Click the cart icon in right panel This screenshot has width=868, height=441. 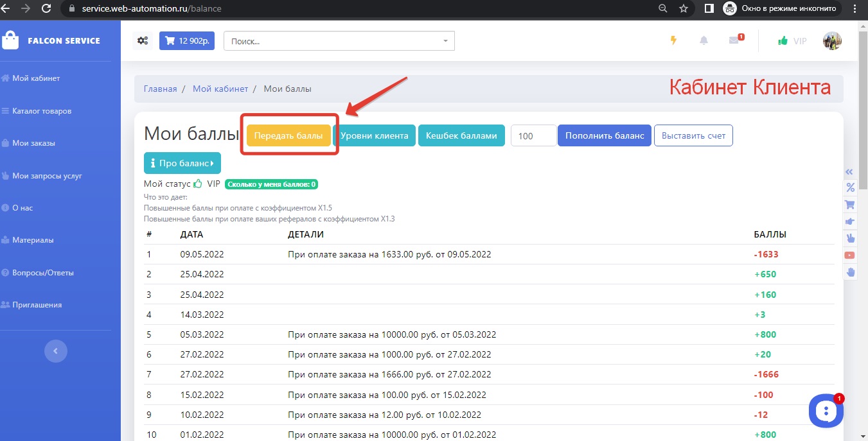(x=850, y=205)
